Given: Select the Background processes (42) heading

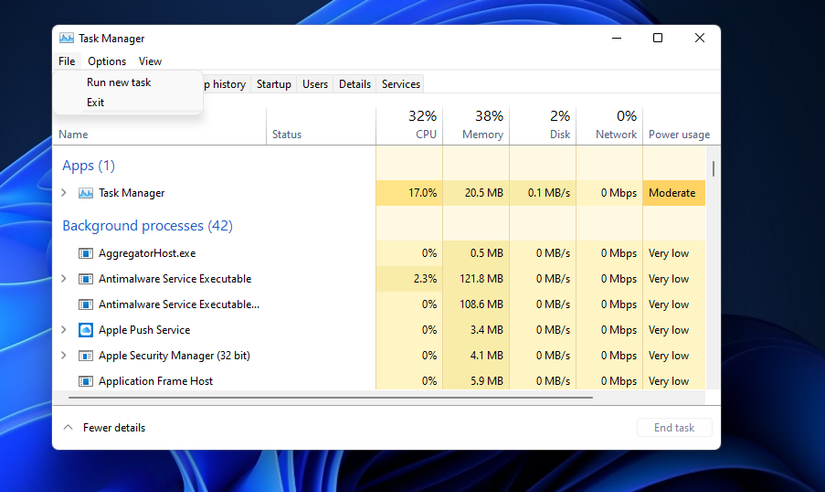Looking at the screenshot, I should pos(147,226).
